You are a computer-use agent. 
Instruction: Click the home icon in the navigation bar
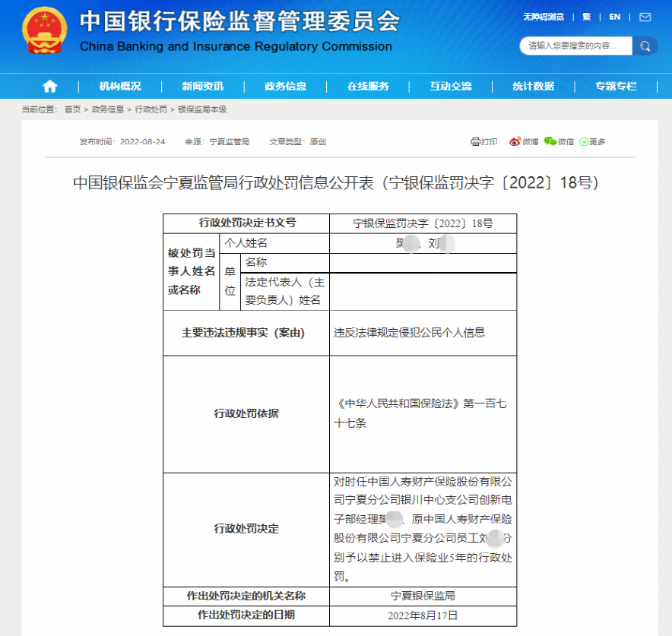pyautogui.click(x=49, y=86)
